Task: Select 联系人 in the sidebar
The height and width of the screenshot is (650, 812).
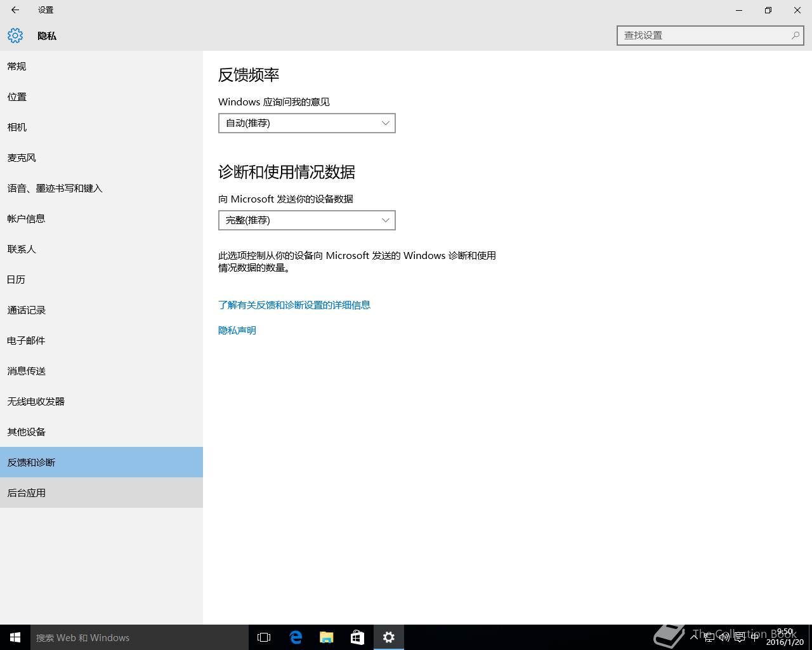Action: (101, 249)
